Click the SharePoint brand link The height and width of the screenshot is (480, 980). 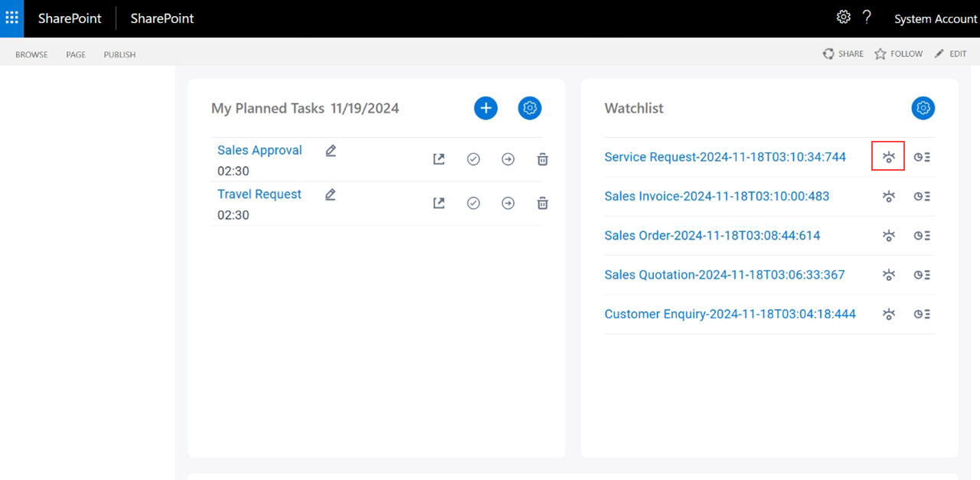70,18
